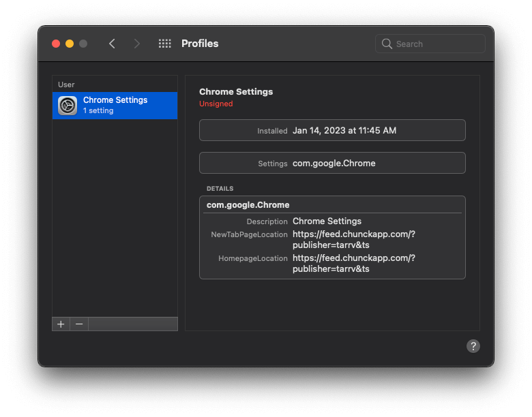Open help with the question mark button

coord(473,346)
